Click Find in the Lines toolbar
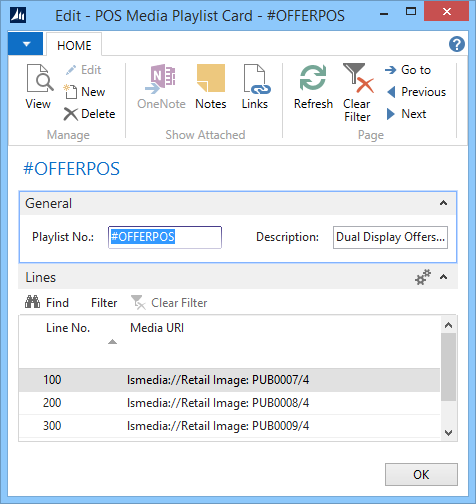The width and height of the screenshot is (476, 504). click(x=47, y=303)
